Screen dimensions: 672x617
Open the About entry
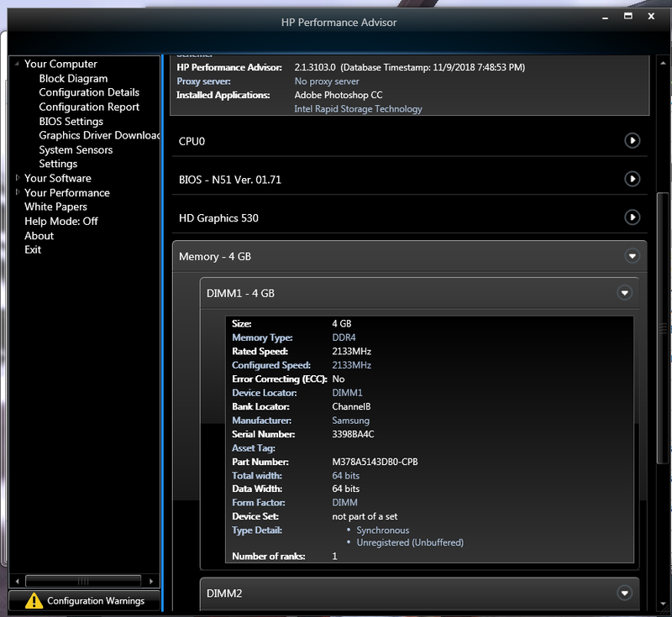click(x=39, y=236)
